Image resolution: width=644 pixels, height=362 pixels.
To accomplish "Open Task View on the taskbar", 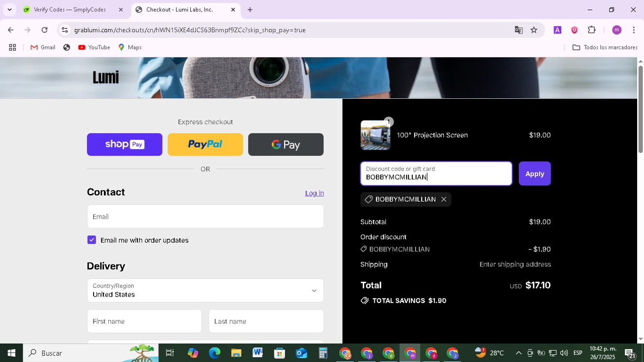I will (x=170, y=353).
